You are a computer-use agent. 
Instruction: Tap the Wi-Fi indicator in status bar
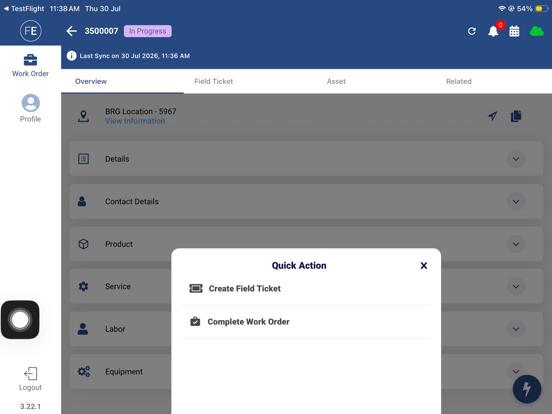[502, 8]
